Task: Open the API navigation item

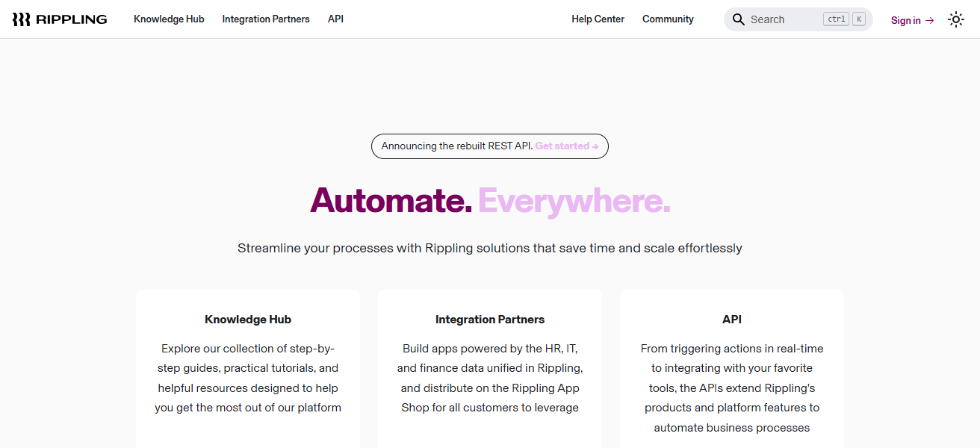Action: click(335, 19)
